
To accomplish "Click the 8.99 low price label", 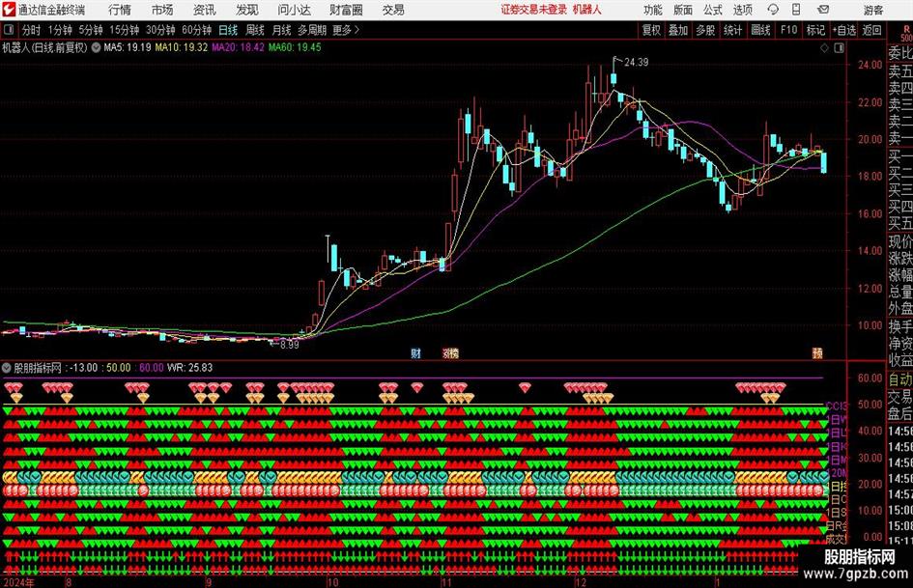I will pyautogui.click(x=289, y=344).
